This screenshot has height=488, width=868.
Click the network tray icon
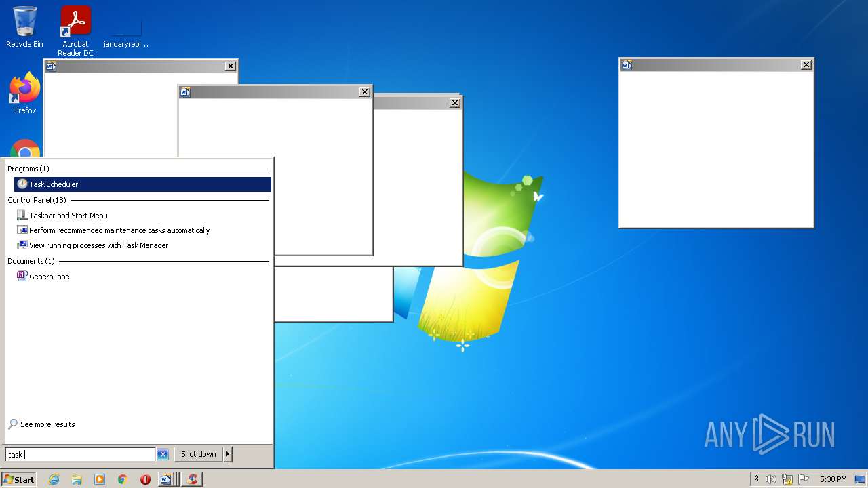tap(787, 479)
